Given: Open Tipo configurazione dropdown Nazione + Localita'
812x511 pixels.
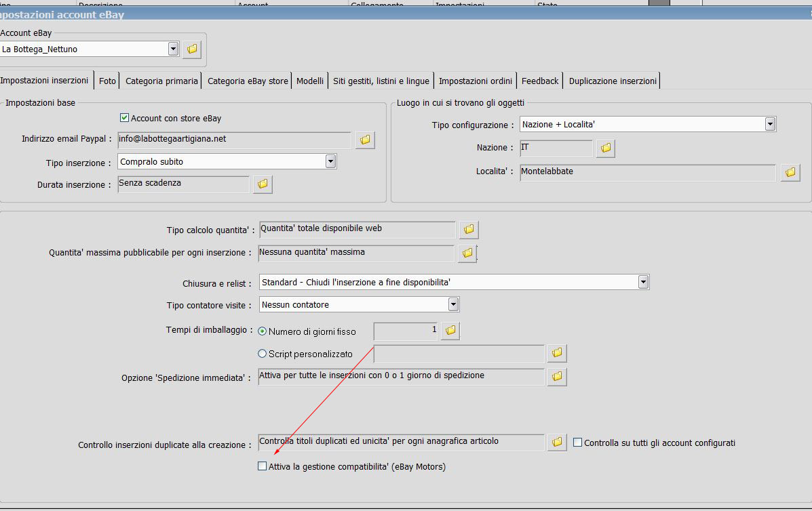Looking at the screenshot, I should click(770, 124).
